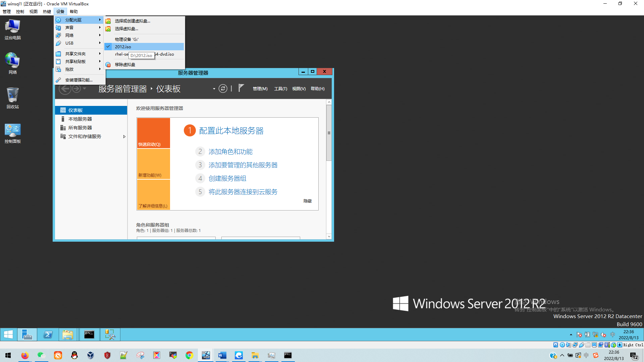This screenshot has width=644, height=362.
Task: Open the 视图 VirtualBox menu
Action: [x=34, y=11]
